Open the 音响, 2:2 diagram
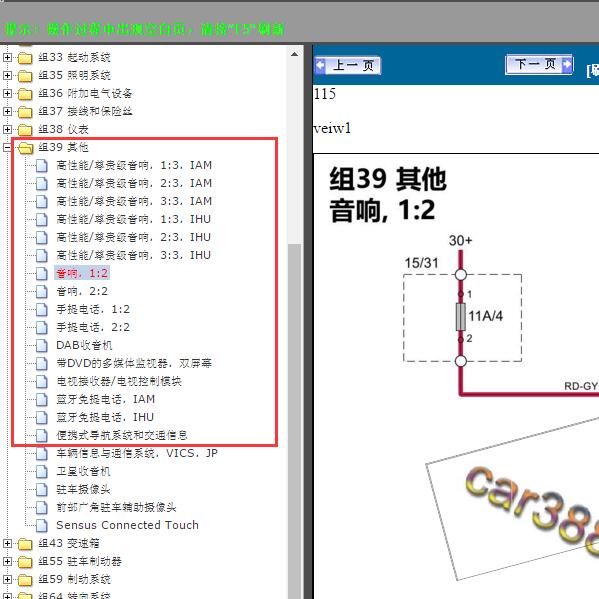Screen dimensions: 599x599 point(82,291)
